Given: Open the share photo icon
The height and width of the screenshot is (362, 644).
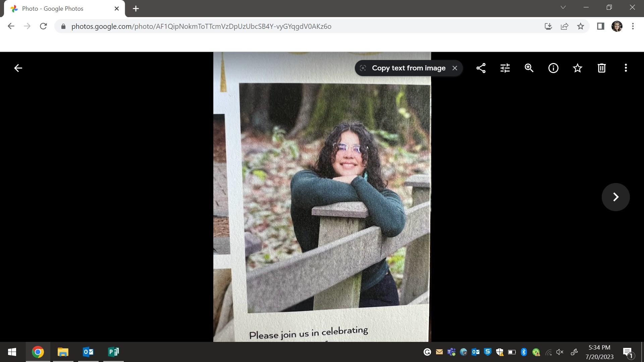Looking at the screenshot, I should tap(481, 68).
